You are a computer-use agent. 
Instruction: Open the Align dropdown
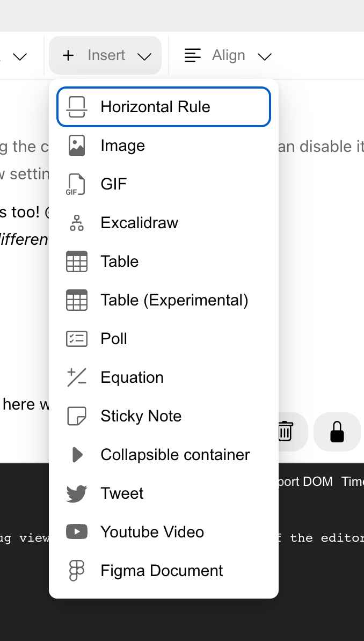pos(228,55)
